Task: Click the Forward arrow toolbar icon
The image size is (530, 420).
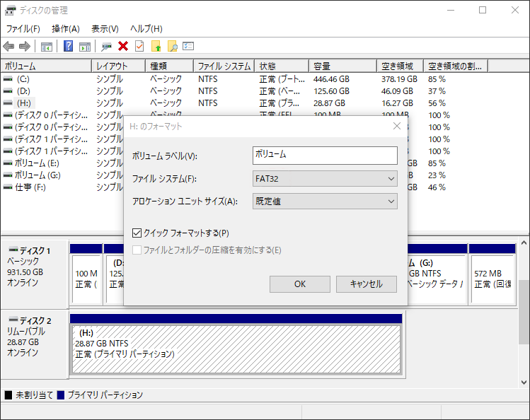Action: point(25,46)
